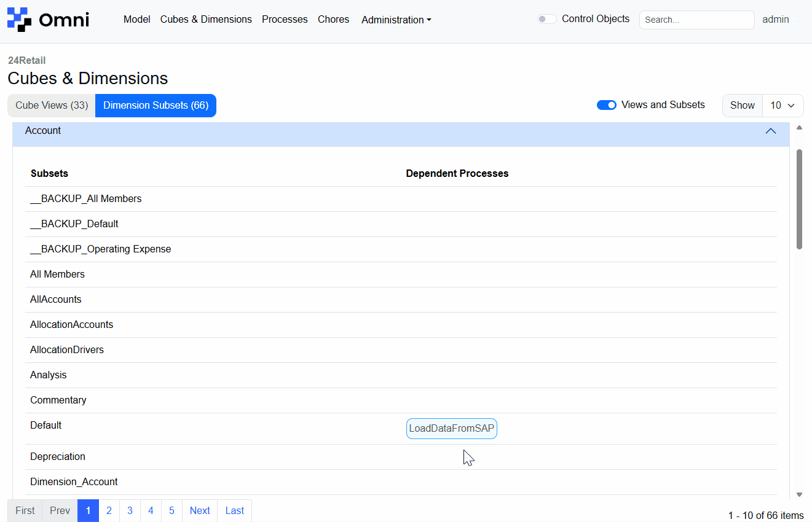The height and width of the screenshot is (522, 812).
Task: Select the Commentary subset row
Action: pos(58,400)
